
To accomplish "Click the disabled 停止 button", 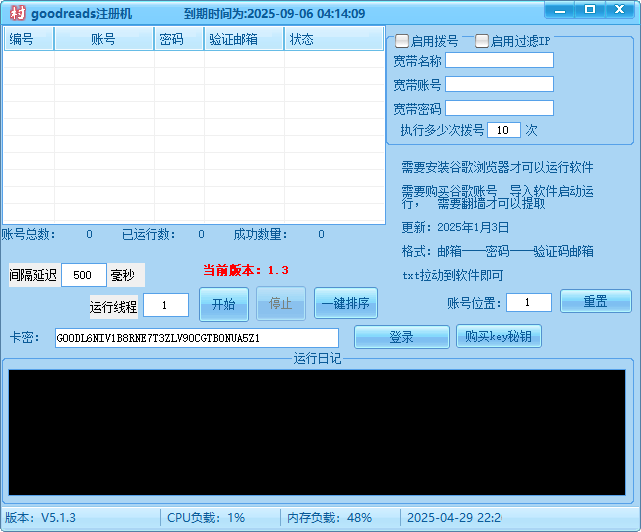I will (x=281, y=303).
